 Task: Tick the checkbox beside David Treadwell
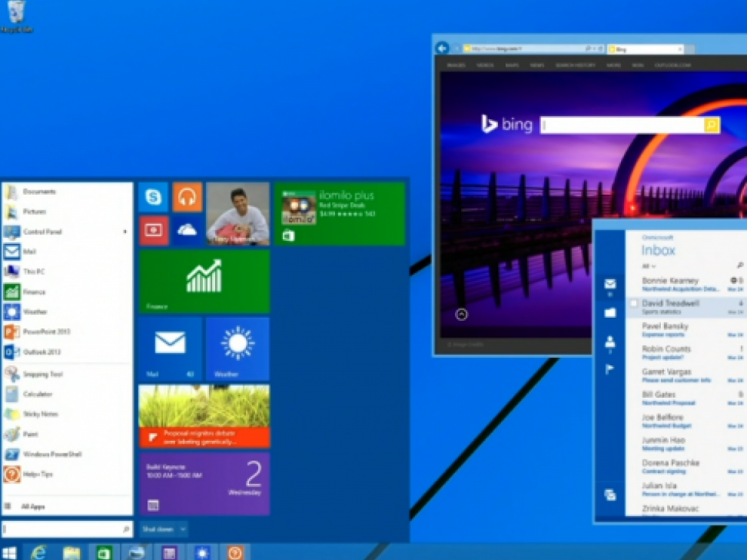[633, 303]
